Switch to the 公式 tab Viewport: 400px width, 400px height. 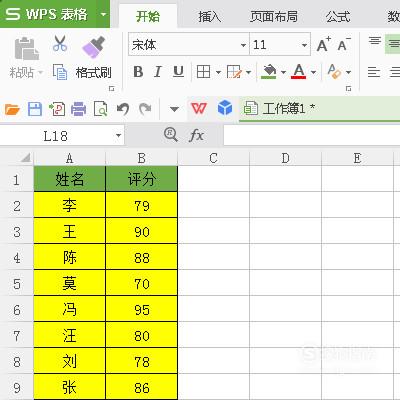(338, 16)
